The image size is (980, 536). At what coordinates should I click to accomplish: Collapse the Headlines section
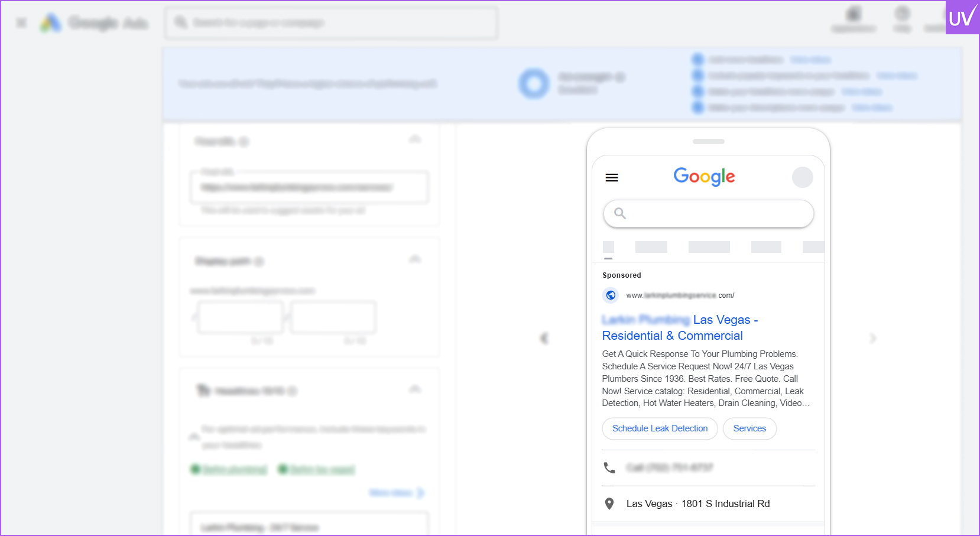pos(415,390)
